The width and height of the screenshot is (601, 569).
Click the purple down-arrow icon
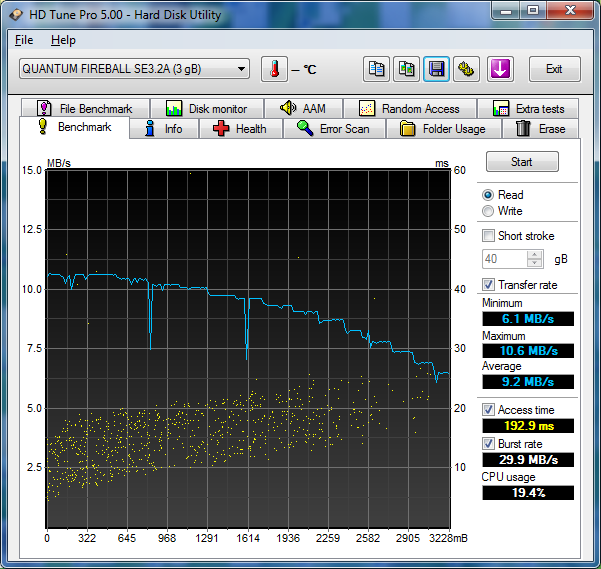500,69
